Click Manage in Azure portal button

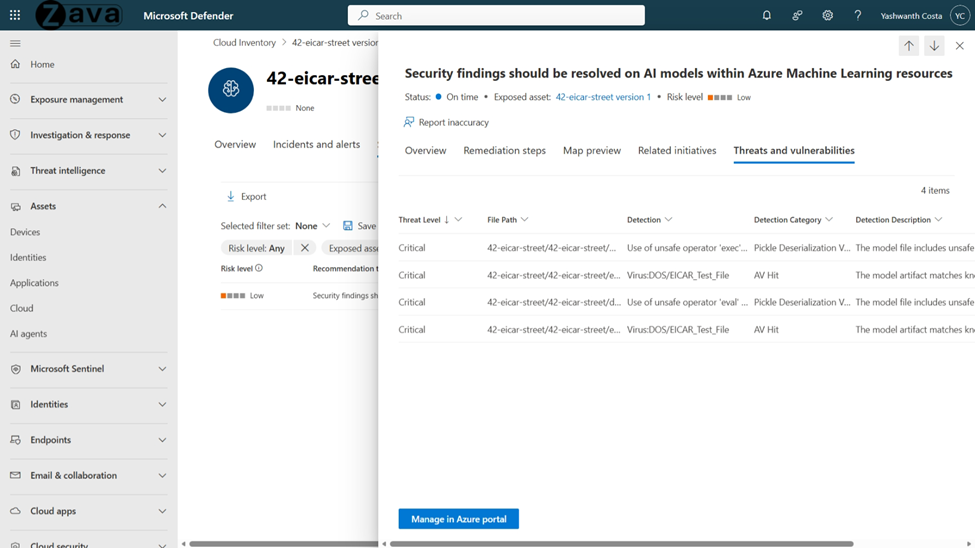point(459,519)
